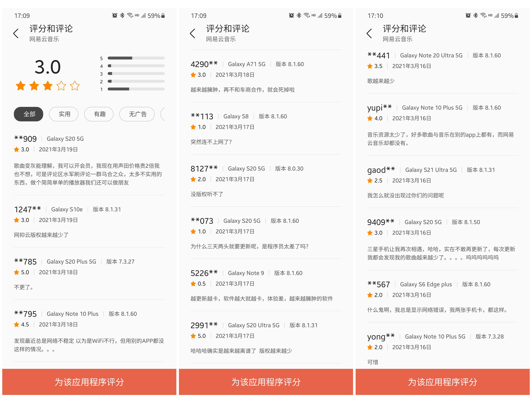The height and width of the screenshot is (403, 532).
Task: Tap first orange star under 3.0 rating
Action: point(21,86)
